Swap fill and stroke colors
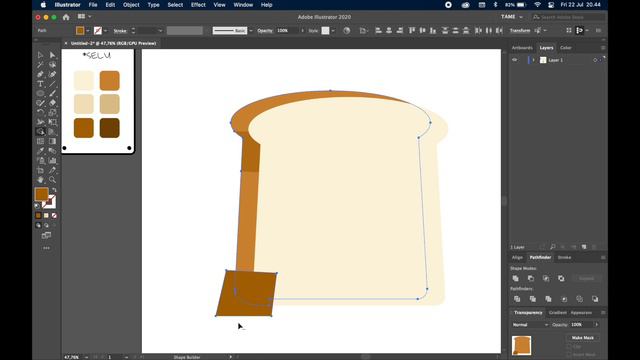Screen dimensions: 640x360 point(54,190)
